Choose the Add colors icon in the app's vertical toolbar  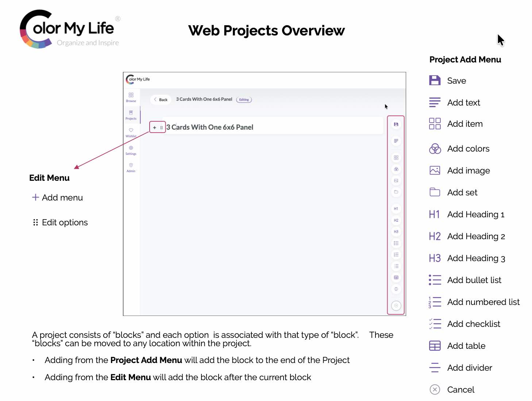coord(396,169)
